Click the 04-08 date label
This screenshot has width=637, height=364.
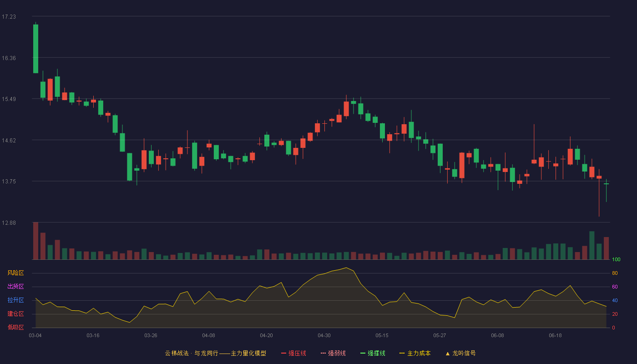(x=208, y=335)
